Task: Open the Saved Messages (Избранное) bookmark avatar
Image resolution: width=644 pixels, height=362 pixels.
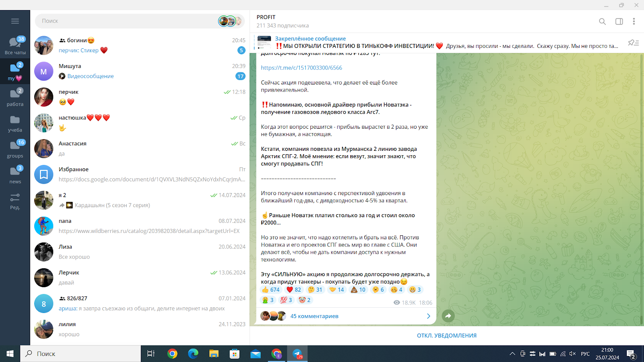Action: click(x=44, y=175)
